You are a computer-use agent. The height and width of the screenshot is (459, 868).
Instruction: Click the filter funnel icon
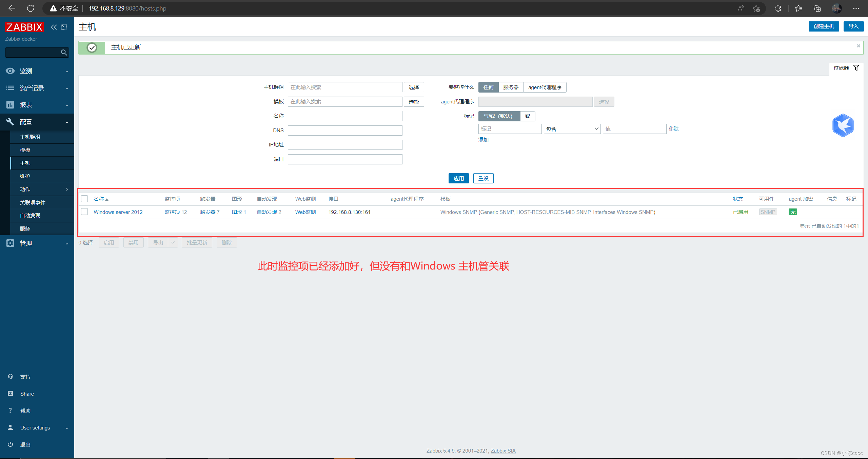(x=856, y=68)
